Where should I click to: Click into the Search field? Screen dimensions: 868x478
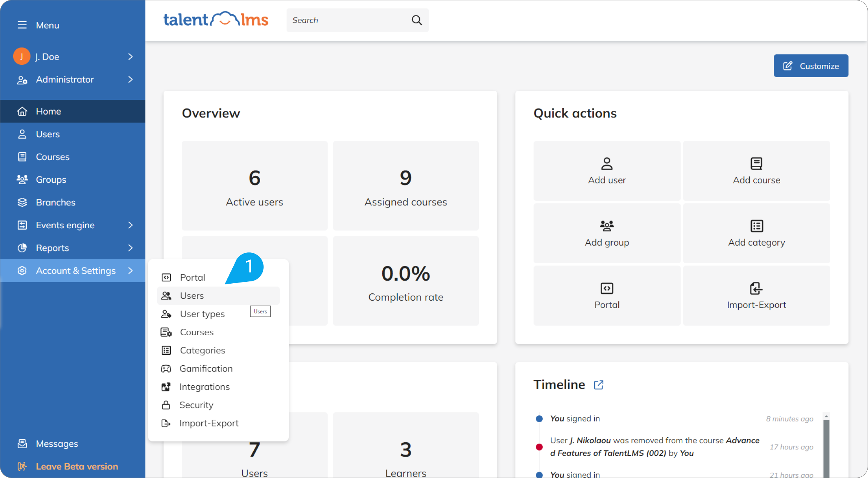(357, 20)
